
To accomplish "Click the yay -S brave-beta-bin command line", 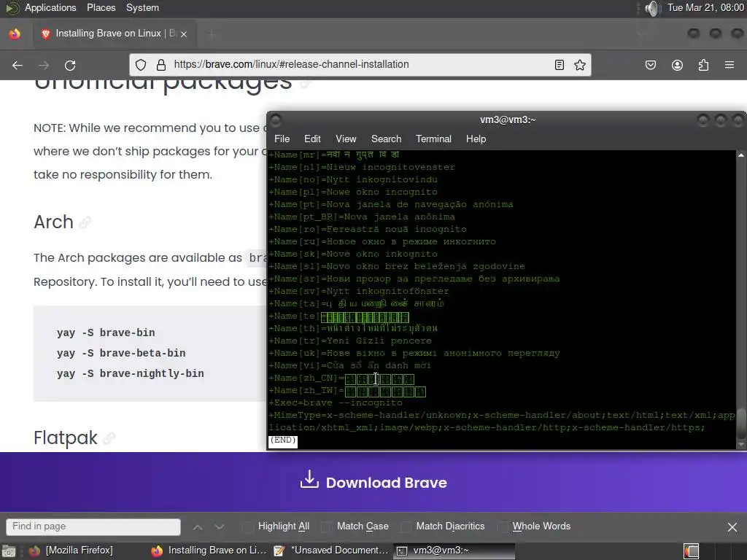I will tap(121, 354).
